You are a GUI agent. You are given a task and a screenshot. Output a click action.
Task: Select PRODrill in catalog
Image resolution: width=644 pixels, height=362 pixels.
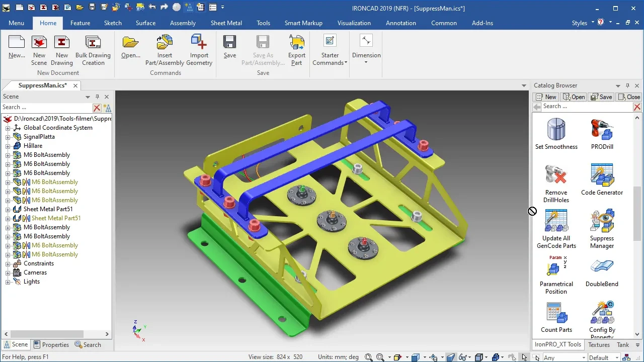pos(602,134)
